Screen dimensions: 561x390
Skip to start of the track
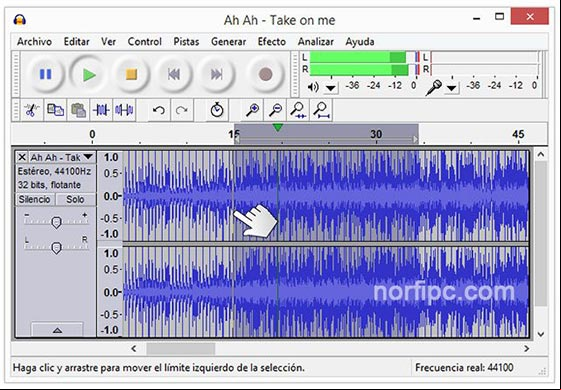coord(174,74)
